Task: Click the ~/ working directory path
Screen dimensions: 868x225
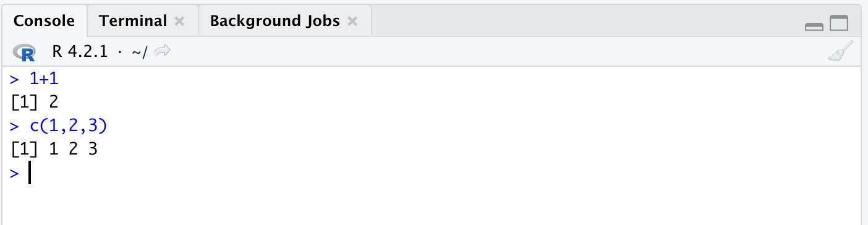Action: pos(140,53)
